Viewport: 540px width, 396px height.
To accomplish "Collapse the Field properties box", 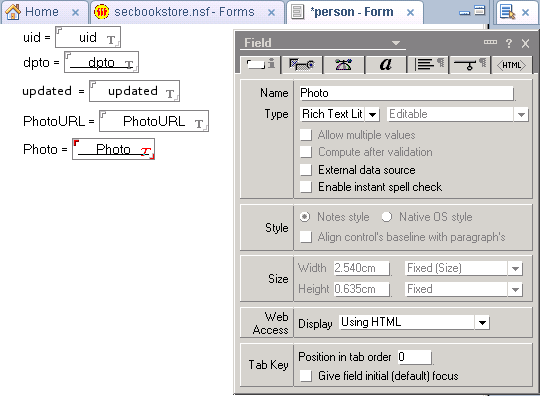I will coord(490,42).
